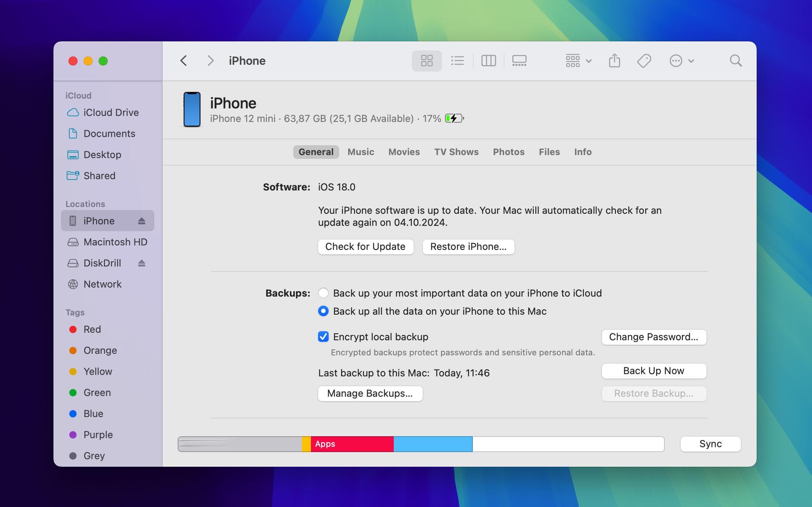Click "Last backup to this Mac" text
The width and height of the screenshot is (812, 507).
pyautogui.click(x=374, y=373)
